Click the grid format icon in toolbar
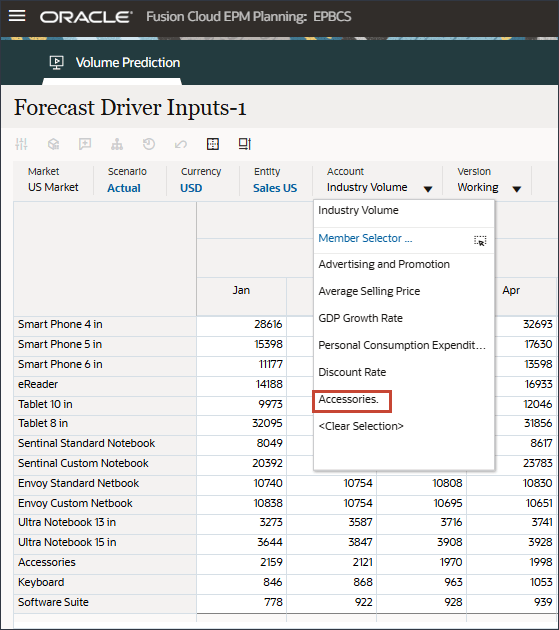559x630 pixels. tap(213, 144)
